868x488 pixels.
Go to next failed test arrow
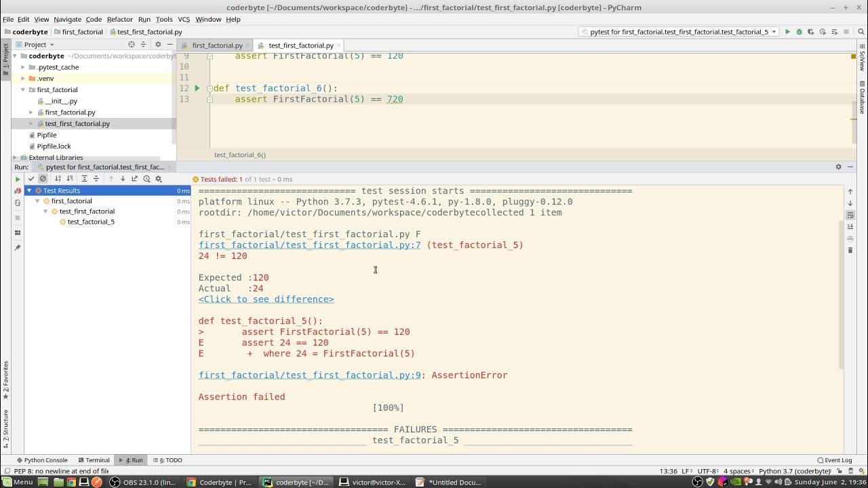point(123,179)
